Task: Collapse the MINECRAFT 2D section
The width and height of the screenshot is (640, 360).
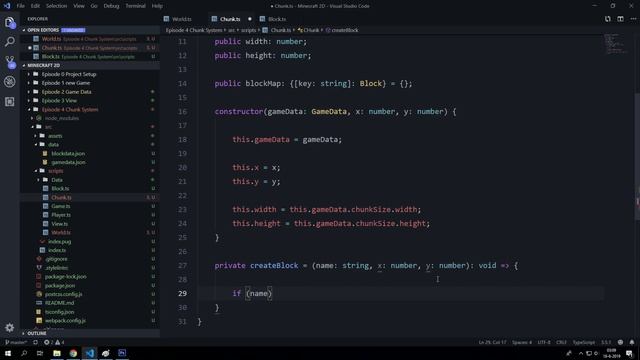Action: coord(43,65)
